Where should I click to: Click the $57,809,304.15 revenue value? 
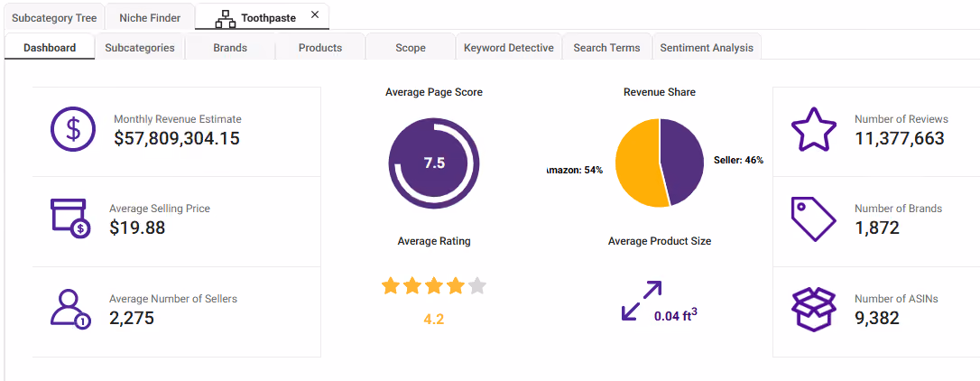click(x=177, y=138)
